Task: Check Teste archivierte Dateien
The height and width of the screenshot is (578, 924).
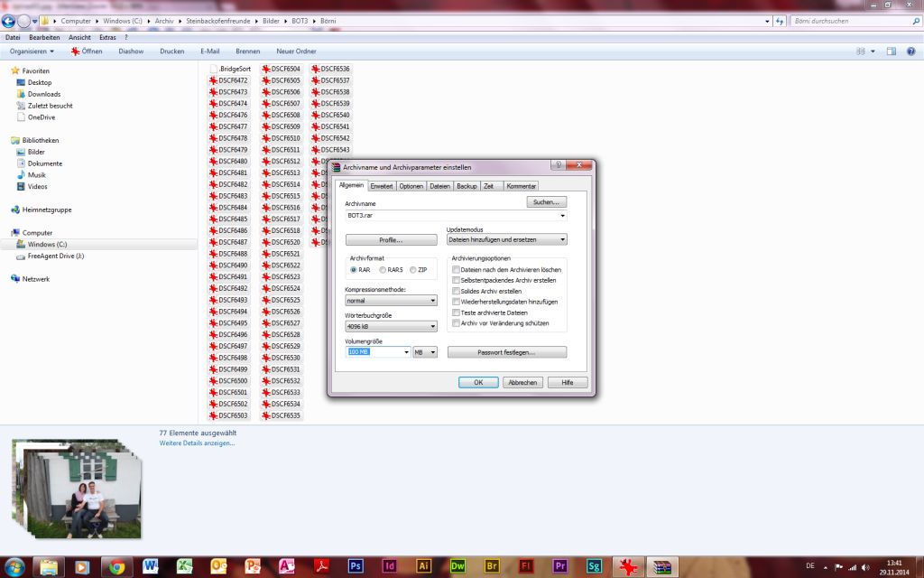Action: click(456, 312)
